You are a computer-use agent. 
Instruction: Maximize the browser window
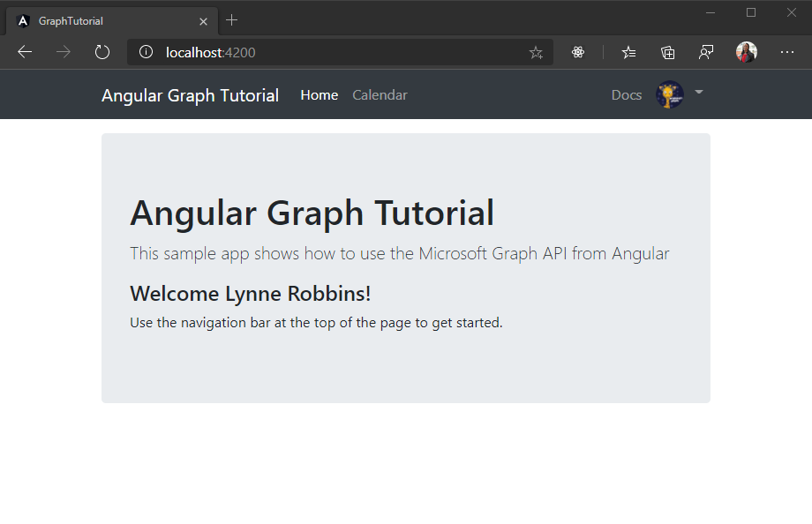(x=751, y=12)
